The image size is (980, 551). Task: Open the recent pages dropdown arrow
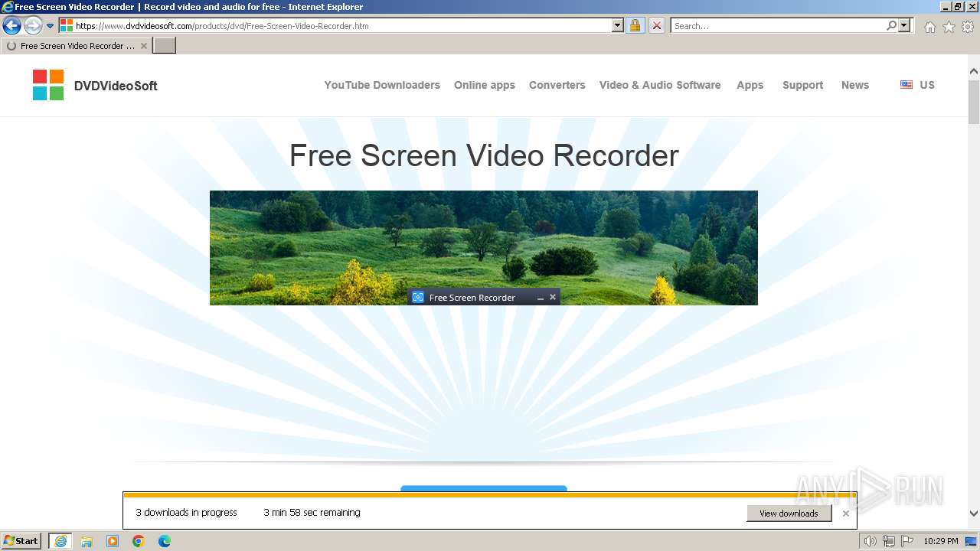51,25
